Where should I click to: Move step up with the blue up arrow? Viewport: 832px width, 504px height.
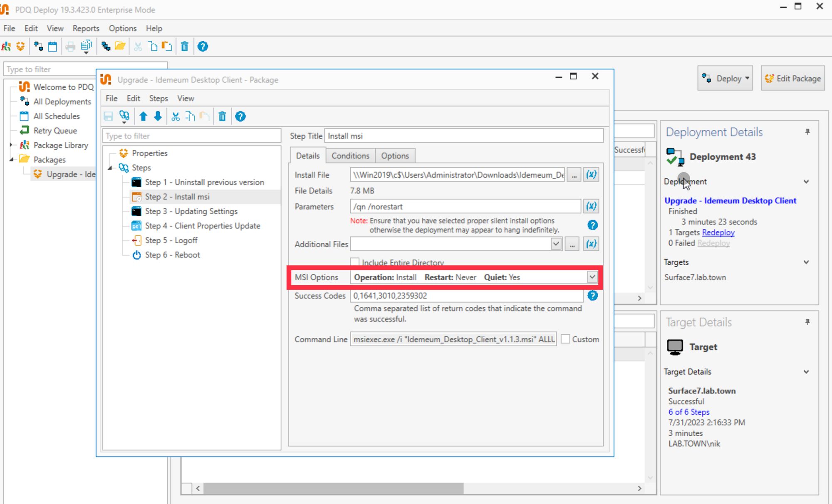pos(143,116)
